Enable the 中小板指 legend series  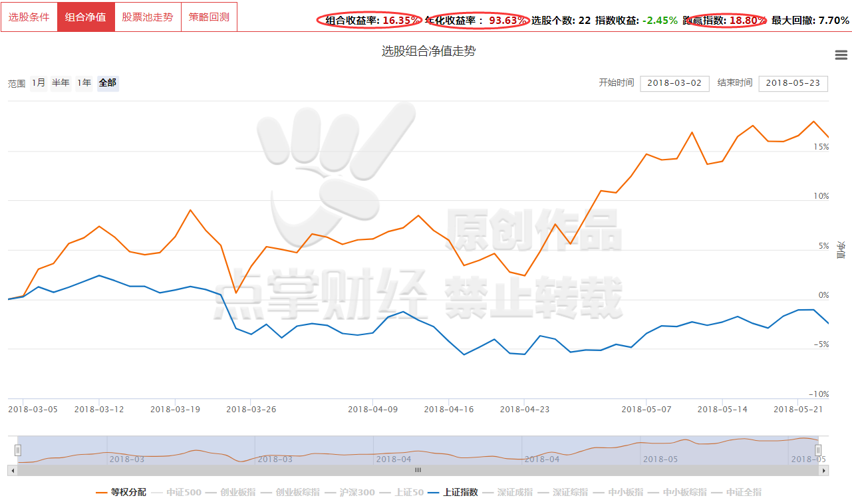pyautogui.click(x=619, y=493)
